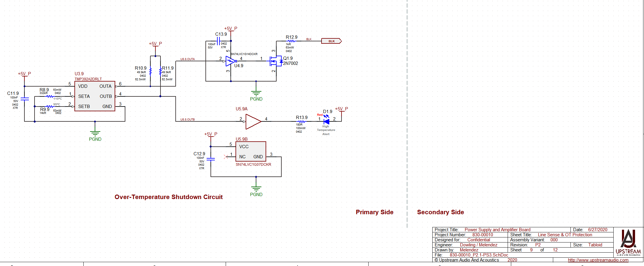The width and height of the screenshot is (644, 266).
Task: Select the 95°C threshold annotation
Action: 57,104
